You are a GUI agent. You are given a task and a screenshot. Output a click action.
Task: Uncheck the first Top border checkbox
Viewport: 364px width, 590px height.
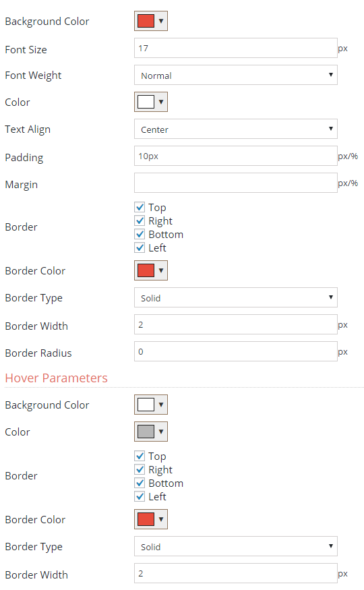point(140,207)
